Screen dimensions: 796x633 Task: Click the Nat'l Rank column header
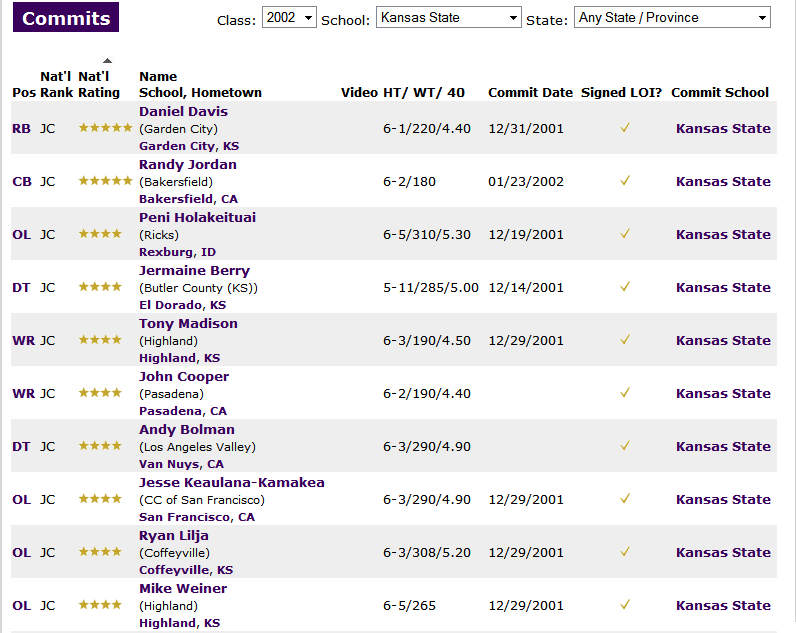tap(56, 85)
